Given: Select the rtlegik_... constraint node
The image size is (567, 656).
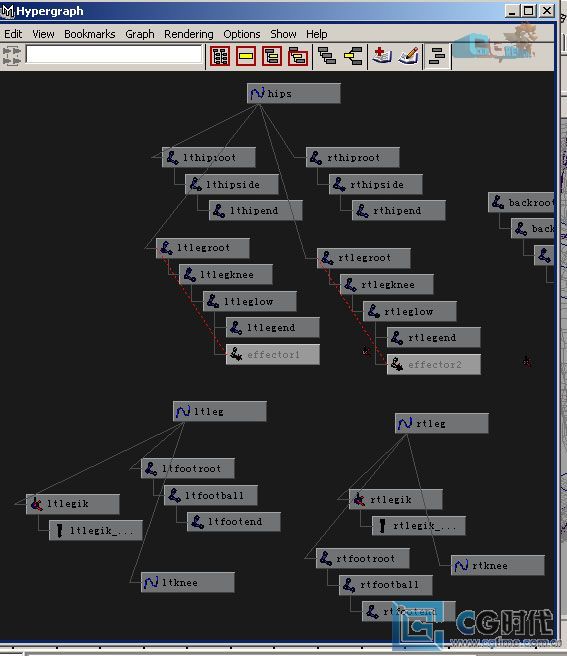Looking at the screenshot, I should point(419,525).
